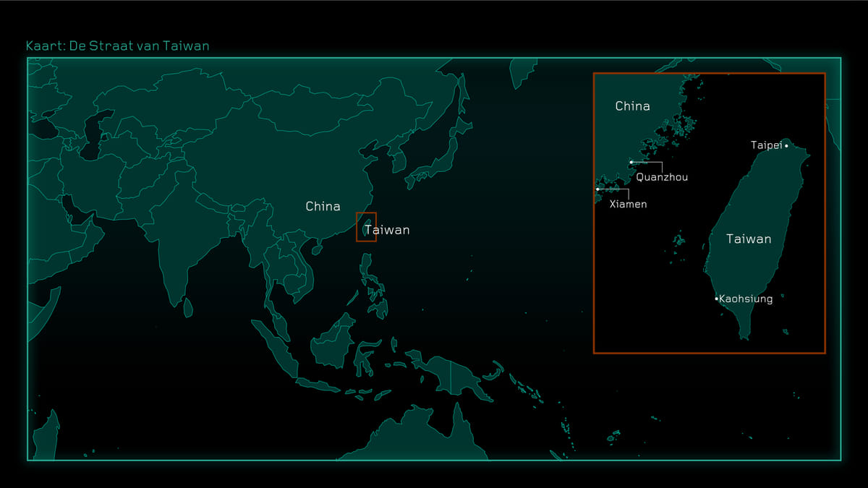Click the Taipei city dot marker
Viewport: 868px width, 488px height.
point(786,146)
